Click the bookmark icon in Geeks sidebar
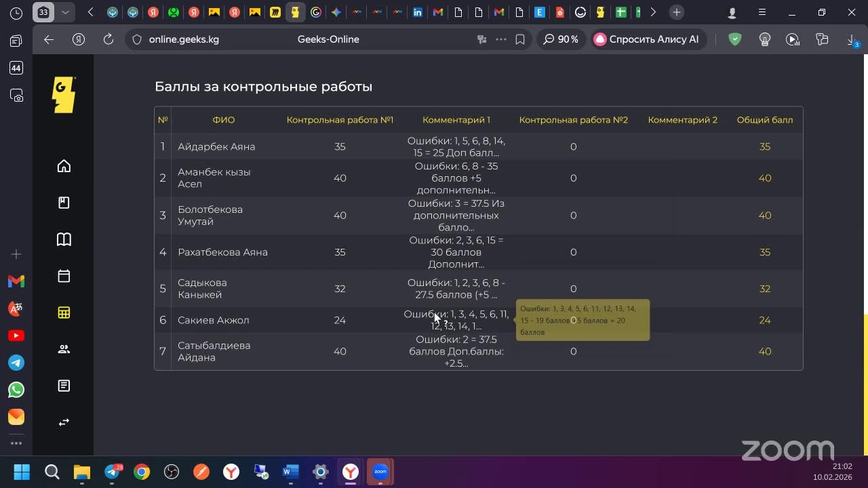 pos(64,203)
